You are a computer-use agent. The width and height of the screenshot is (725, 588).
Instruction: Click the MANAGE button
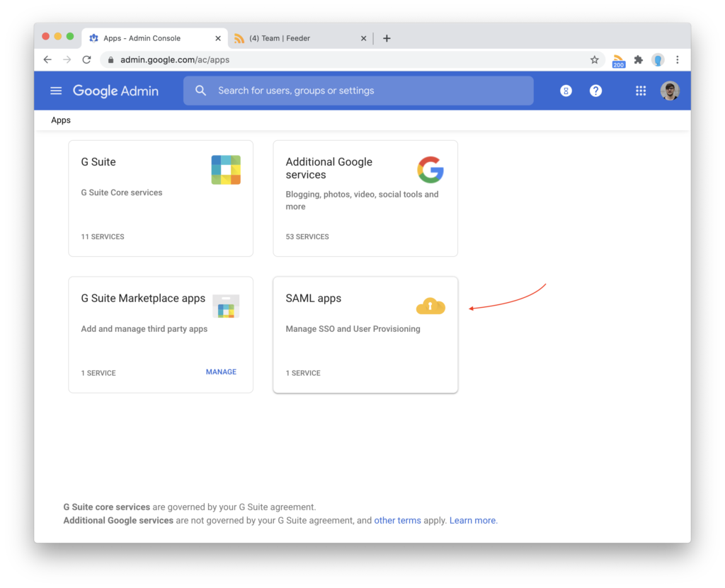tap(221, 371)
